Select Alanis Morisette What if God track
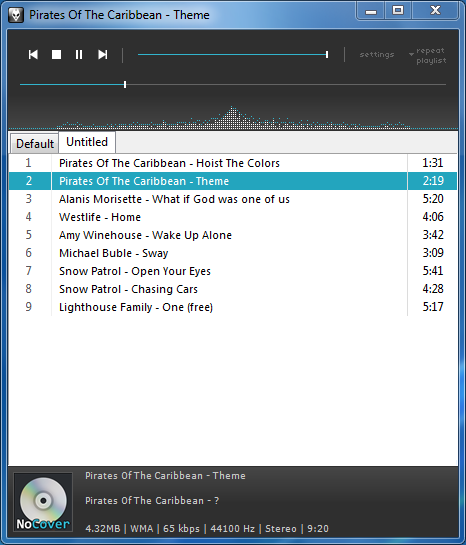 pos(233,199)
